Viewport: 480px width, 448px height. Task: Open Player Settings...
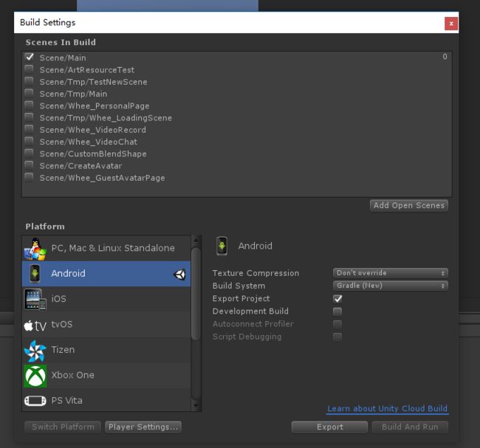tap(143, 427)
